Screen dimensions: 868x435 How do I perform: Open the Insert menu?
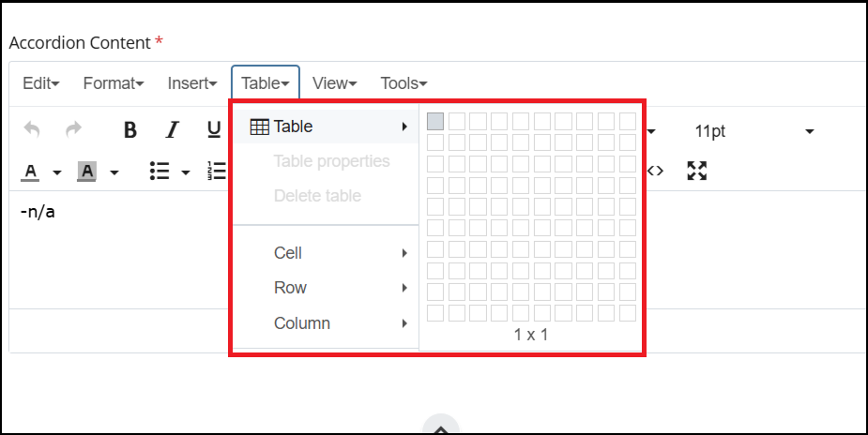click(x=191, y=83)
